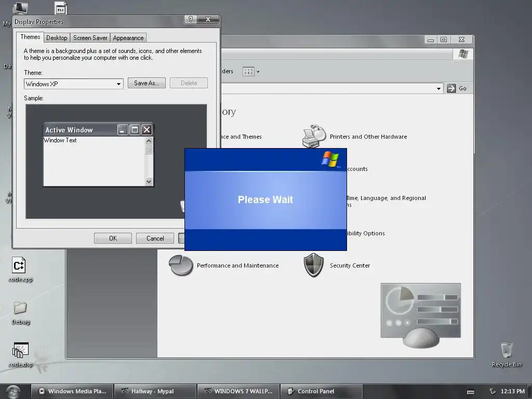Viewport: 532px width, 399px height.
Task: Click the Security Center link
Action: coord(350,265)
